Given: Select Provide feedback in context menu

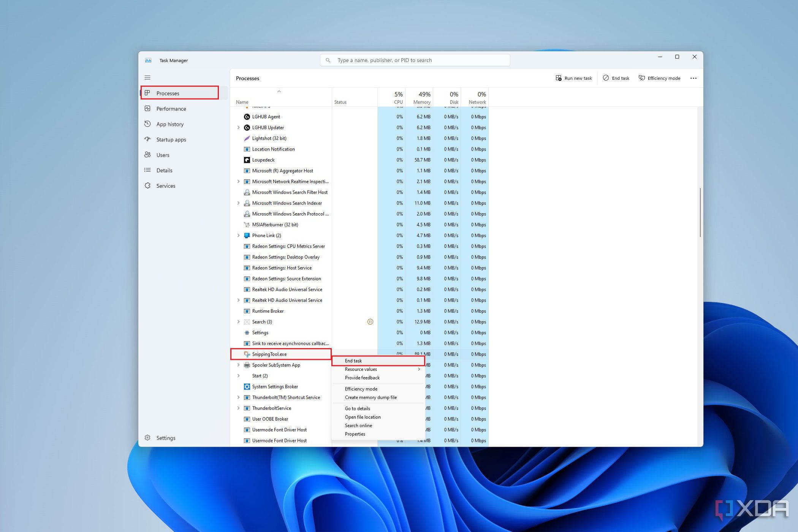Looking at the screenshot, I should click(378, 378).
